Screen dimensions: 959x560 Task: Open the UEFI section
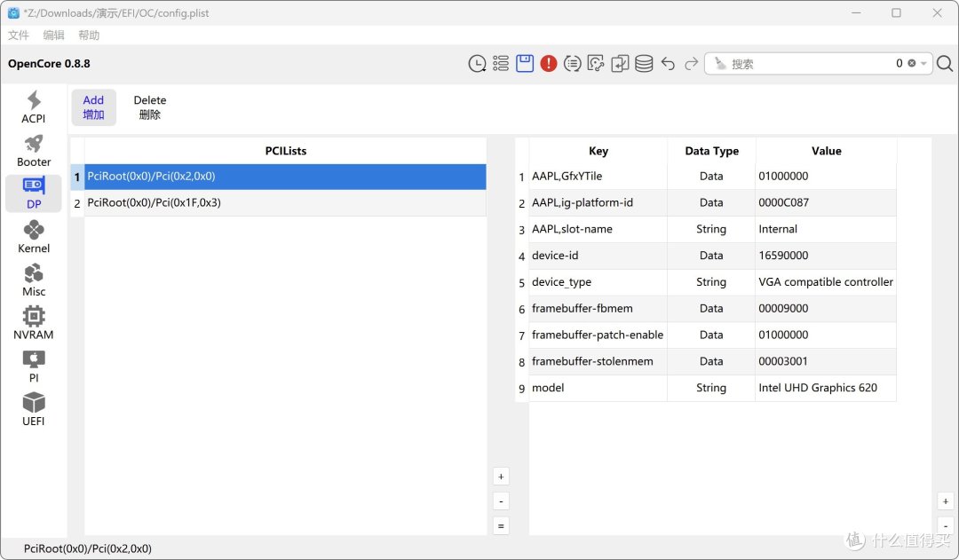34,410
